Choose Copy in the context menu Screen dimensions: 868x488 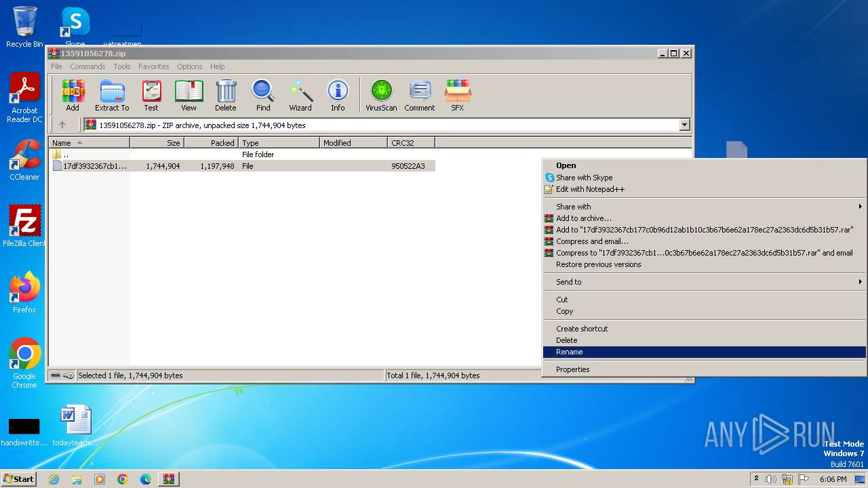[705, 311]
